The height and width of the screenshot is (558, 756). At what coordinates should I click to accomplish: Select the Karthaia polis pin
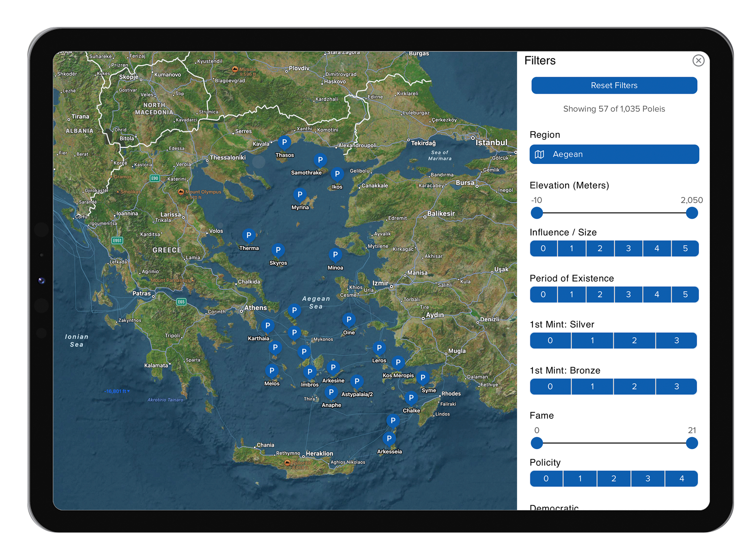[268, 326]
